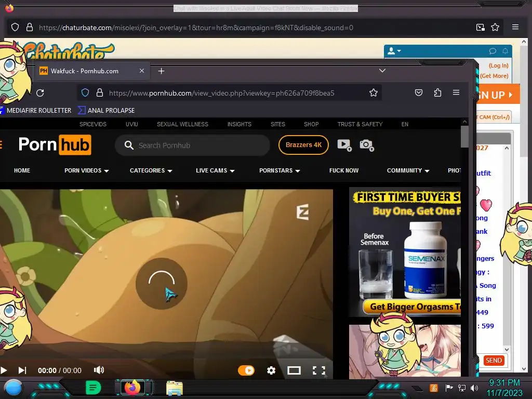Screen dimensions: 532x399
Task: Click the Brazzers 4K button
Action: click(303, 145)
